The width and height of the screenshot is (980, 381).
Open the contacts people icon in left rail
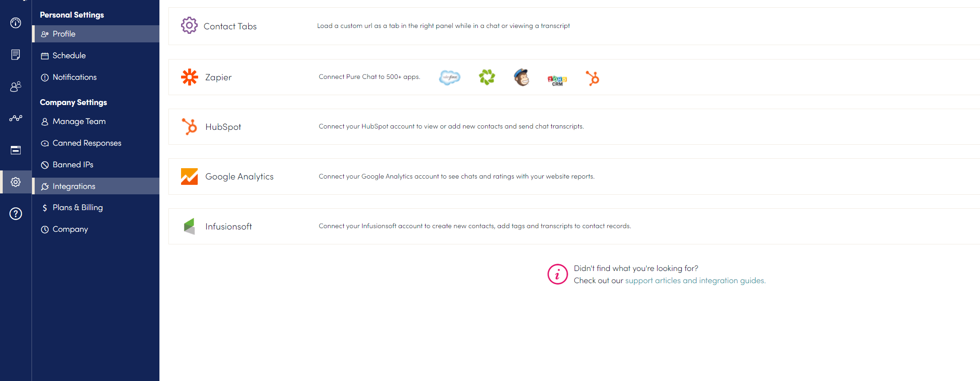point(16,86)
